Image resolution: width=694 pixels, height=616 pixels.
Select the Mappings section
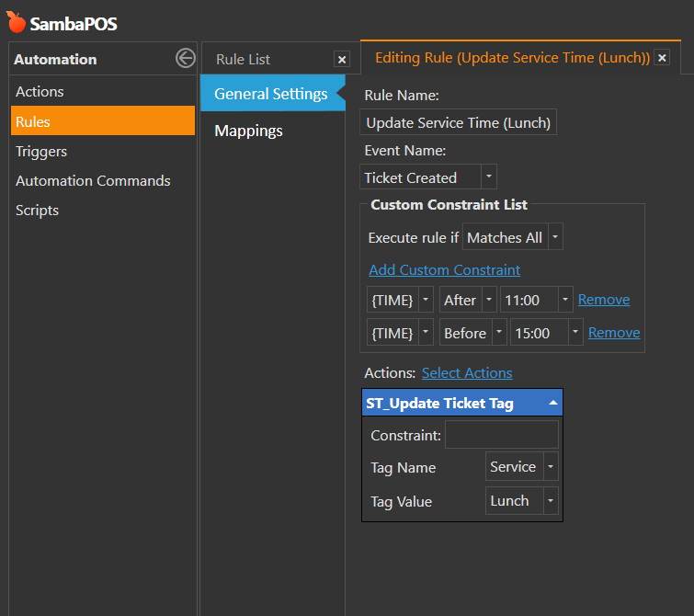click(248, 131)
